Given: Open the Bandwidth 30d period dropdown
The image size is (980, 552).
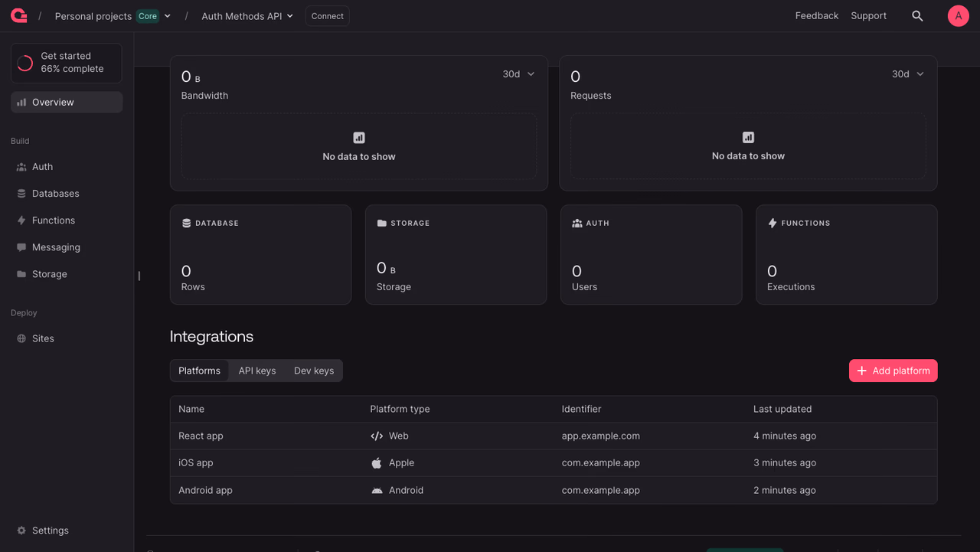Looking at the screenshot, I should (x=518, y=74).
